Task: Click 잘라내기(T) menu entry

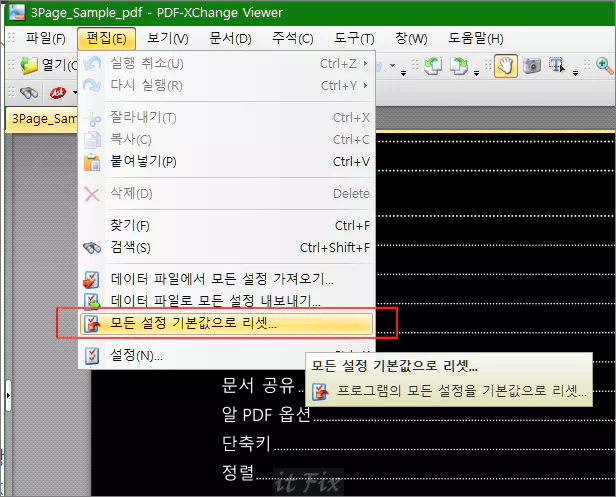Action: pyautogui.click(x=227, y=117)
